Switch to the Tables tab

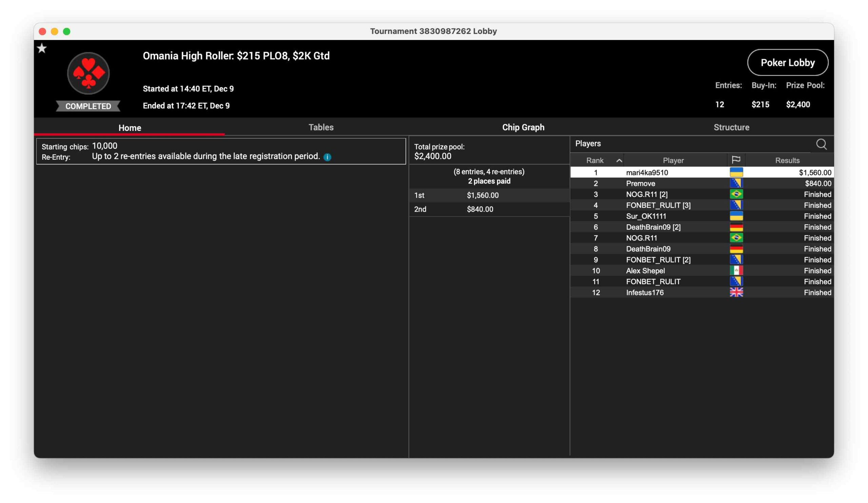point(321,128)
